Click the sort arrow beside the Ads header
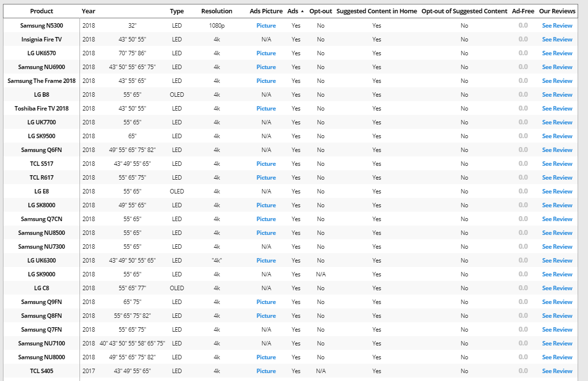Screen dimensions: 588x381 (x=302, y=11)
